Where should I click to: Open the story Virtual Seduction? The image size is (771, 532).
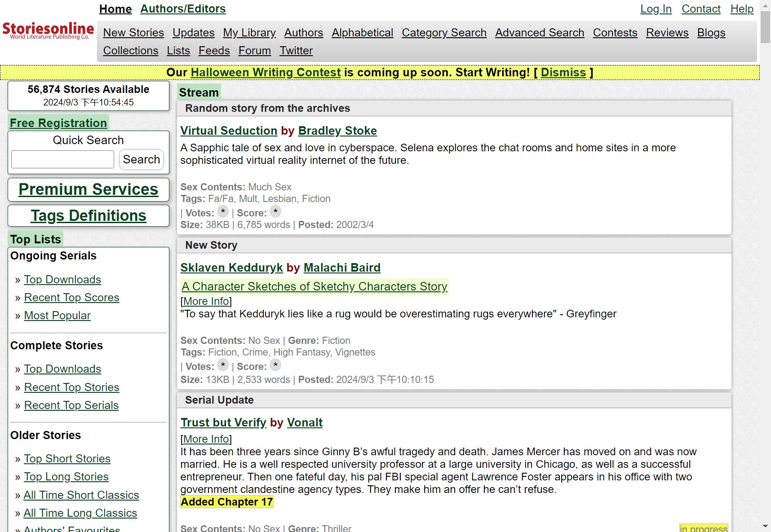229,131
